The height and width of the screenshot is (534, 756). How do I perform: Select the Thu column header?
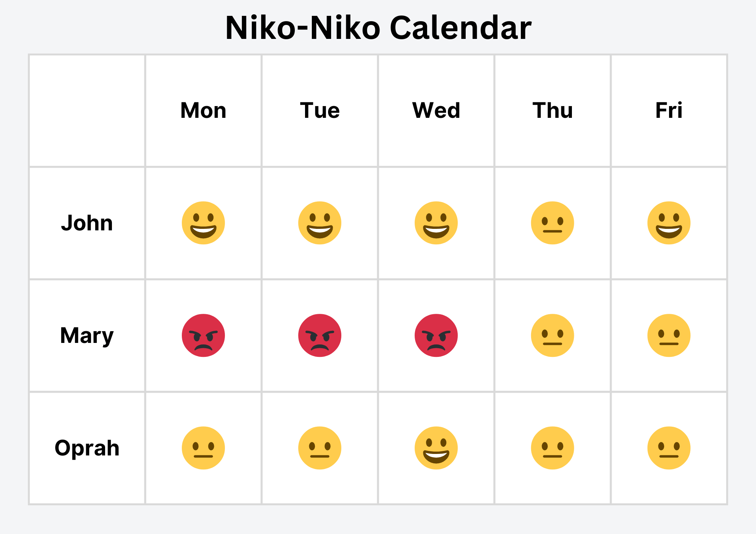tap(553, 110)
